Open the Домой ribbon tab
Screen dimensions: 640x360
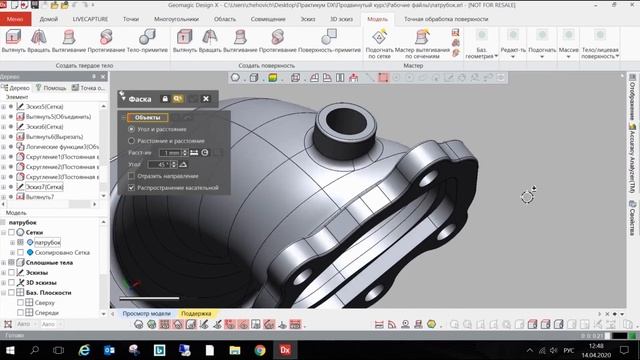click(x=49, y=19)
